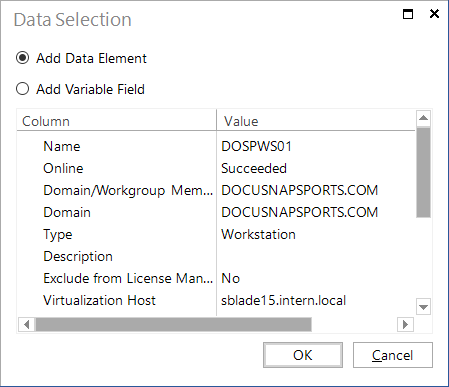Viewport: 449px width, 387px height.
Task: Click the horizontal scrollbar right arrow
Action: 405,324
